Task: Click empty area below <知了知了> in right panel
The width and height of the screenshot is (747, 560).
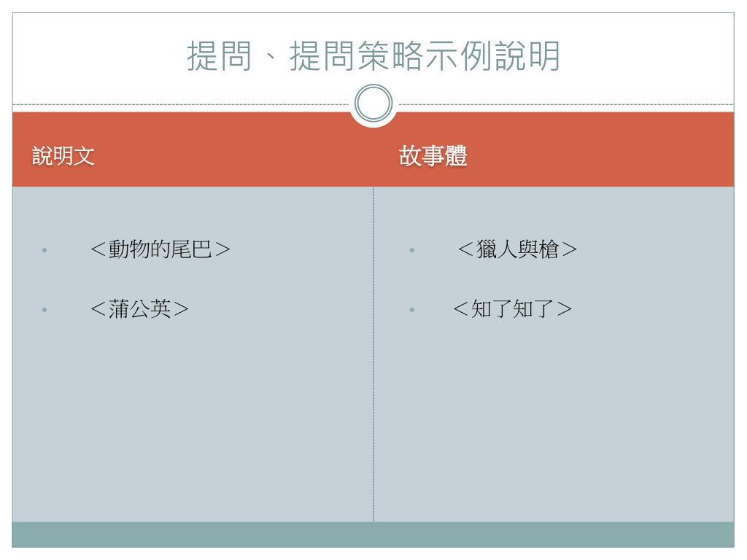Action: [x=553, y=419]
